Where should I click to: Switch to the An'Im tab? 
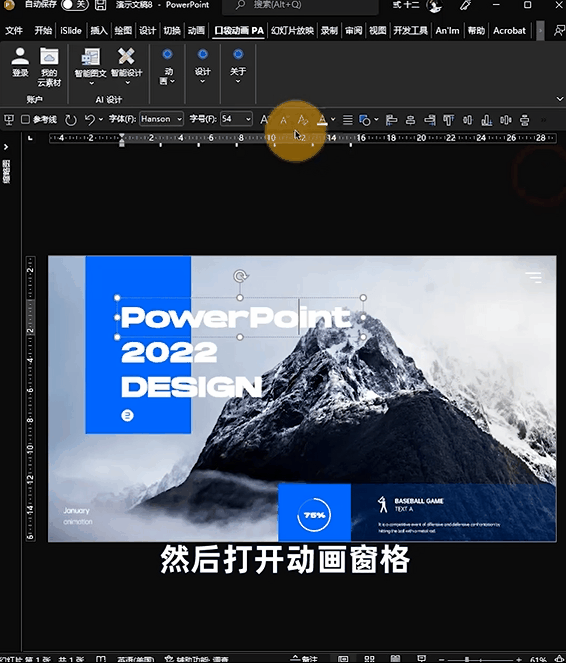click(447, 30)
